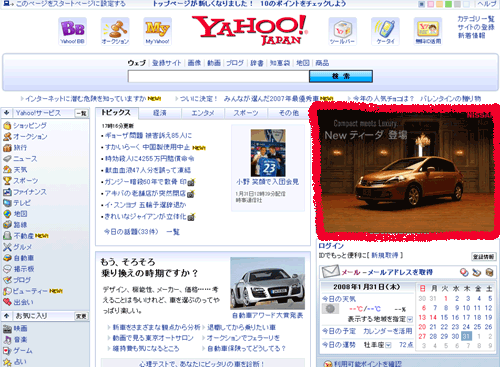Click the ファイナンス chart icon in sidebar
The image size is (500, 367).
7,192
